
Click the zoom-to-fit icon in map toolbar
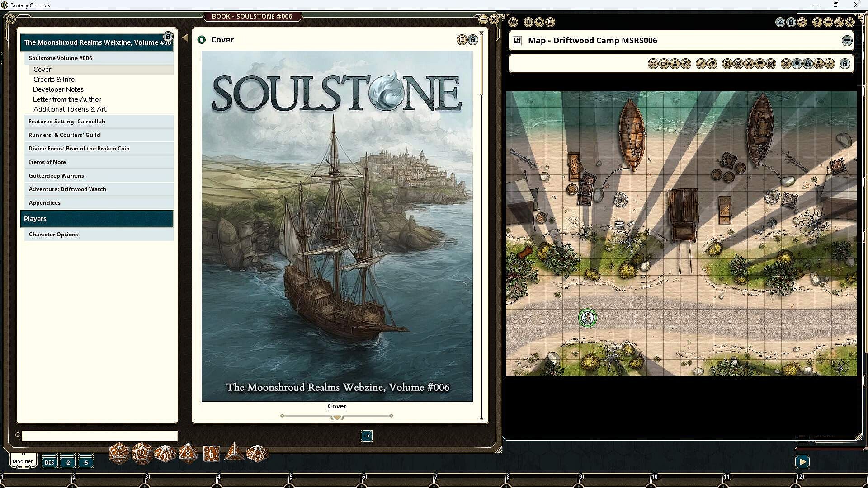tap(653, 64)
